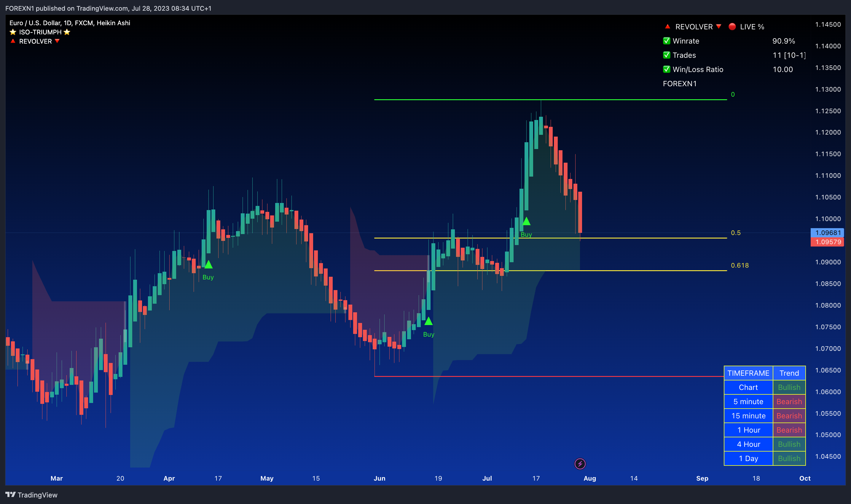Click the Euro / U.S. Dollar chart title

point(70,23)
